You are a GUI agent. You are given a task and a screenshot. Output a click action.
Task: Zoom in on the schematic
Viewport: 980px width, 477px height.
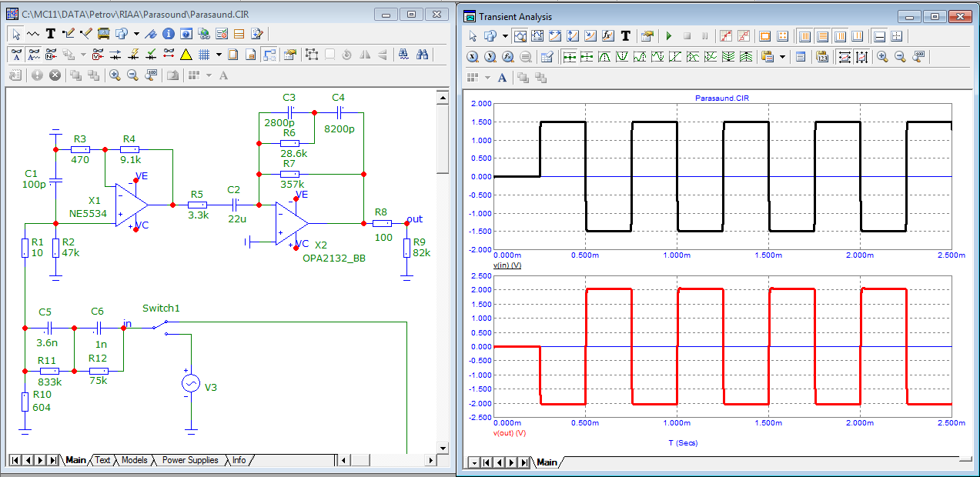pyautogui.click(x=115, y=75)
